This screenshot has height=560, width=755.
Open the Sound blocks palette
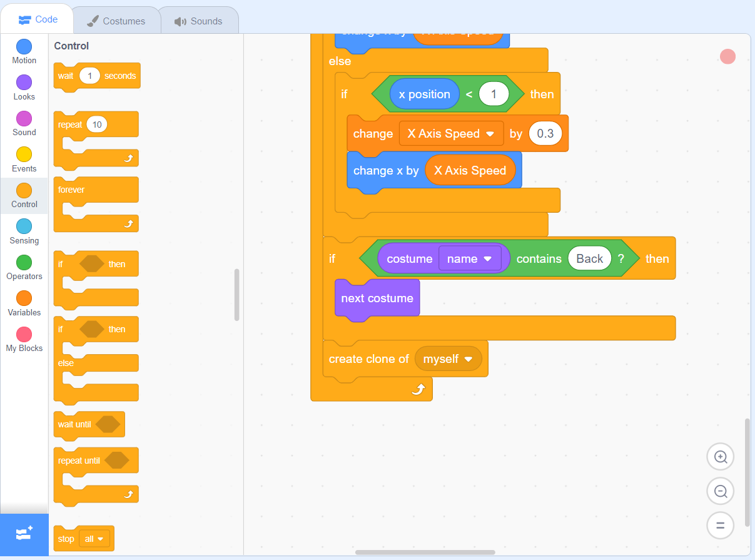pyautogui.click(x=24, y=123)
